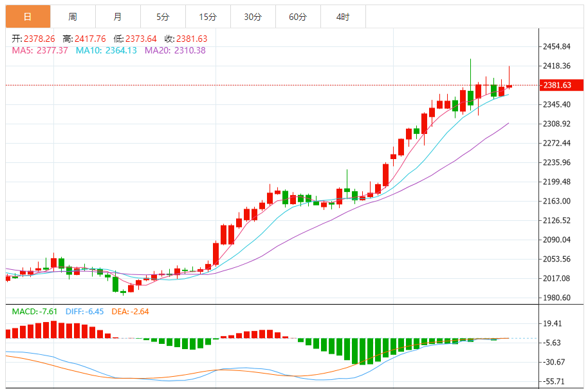Image resolution: width=588 pixels, height=389 pixels.
Task: Switch to the 周 weekly tab
Action: pos(73,17)
